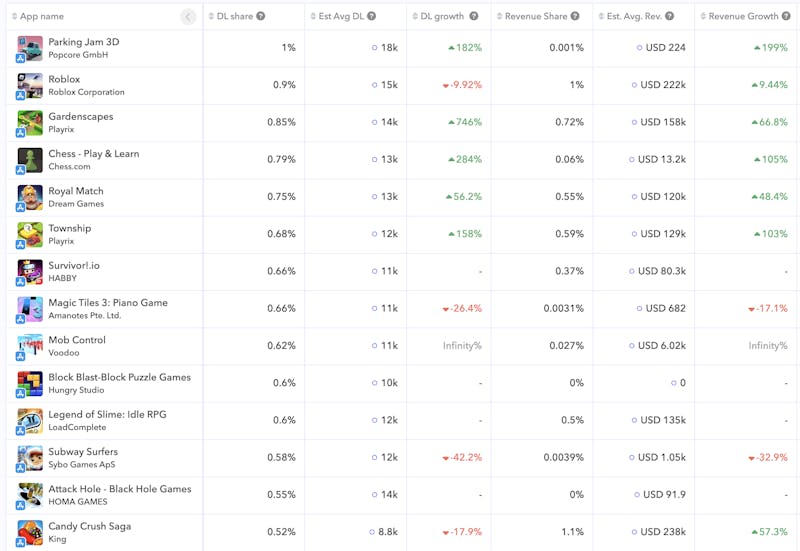The height and width of the screenshot is (551, 800).
Task: Click the Subway Surfers app icon
Action: click(30, 458)
